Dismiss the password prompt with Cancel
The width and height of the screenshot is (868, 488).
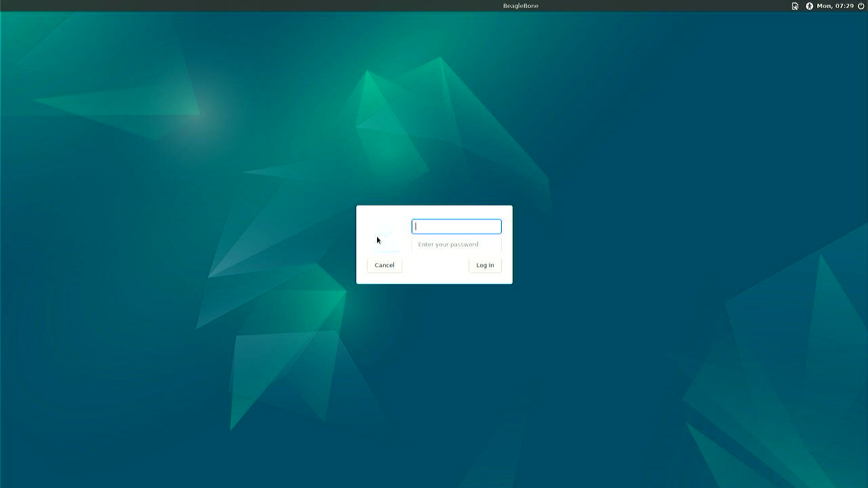pos(384,265)
